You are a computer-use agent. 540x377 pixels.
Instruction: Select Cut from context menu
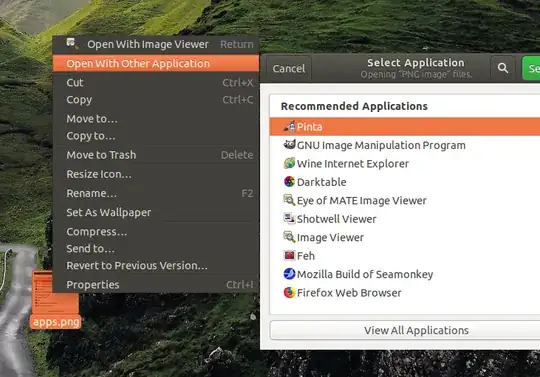pyautogui.click(x=156, y=83)
